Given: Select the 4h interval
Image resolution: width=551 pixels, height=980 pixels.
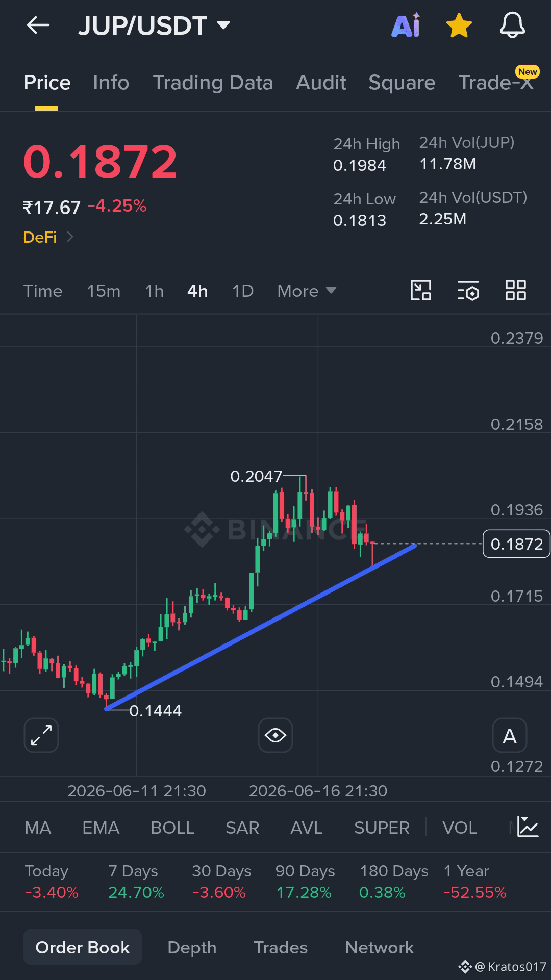Looking at the screenshot, I should (197, 291).
